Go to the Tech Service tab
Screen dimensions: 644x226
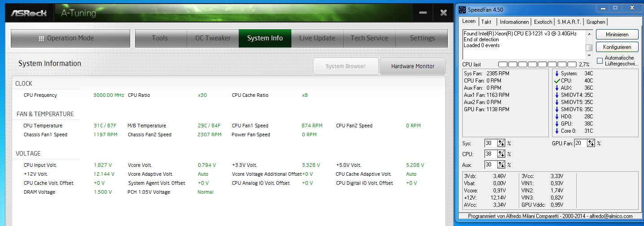click(x=369, y=38)
